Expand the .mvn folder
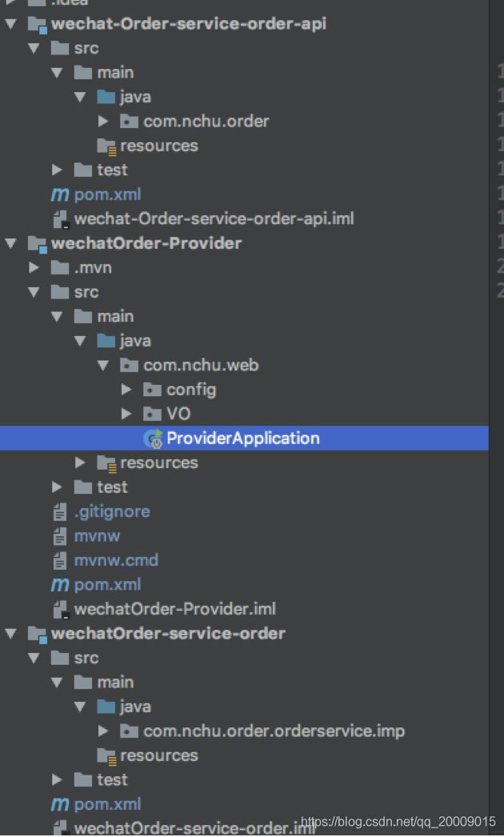 pyautogui.click(x=34, y=268)
